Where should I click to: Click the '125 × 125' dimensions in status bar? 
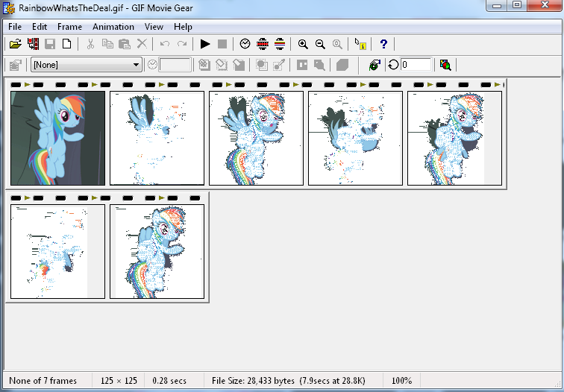click(x=119, y=381)
